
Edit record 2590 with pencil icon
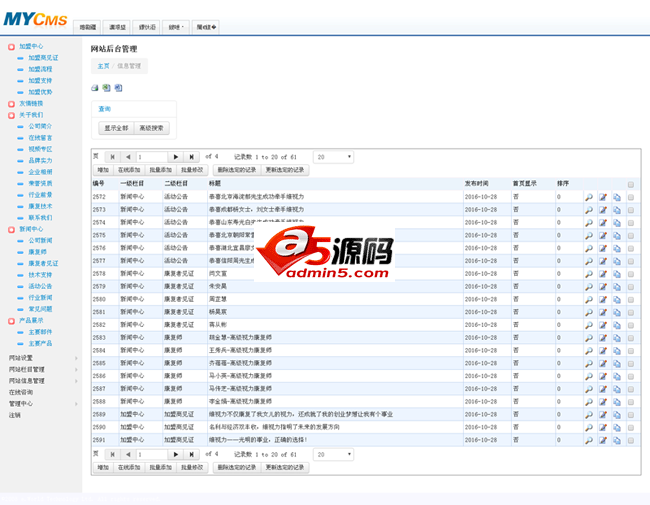(x=603, y=428)
